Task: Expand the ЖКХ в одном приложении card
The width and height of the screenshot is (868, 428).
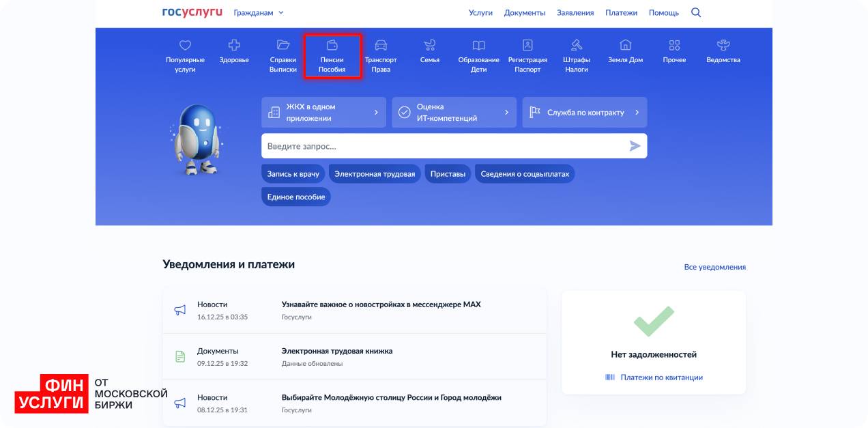Action: pos(323,112)
